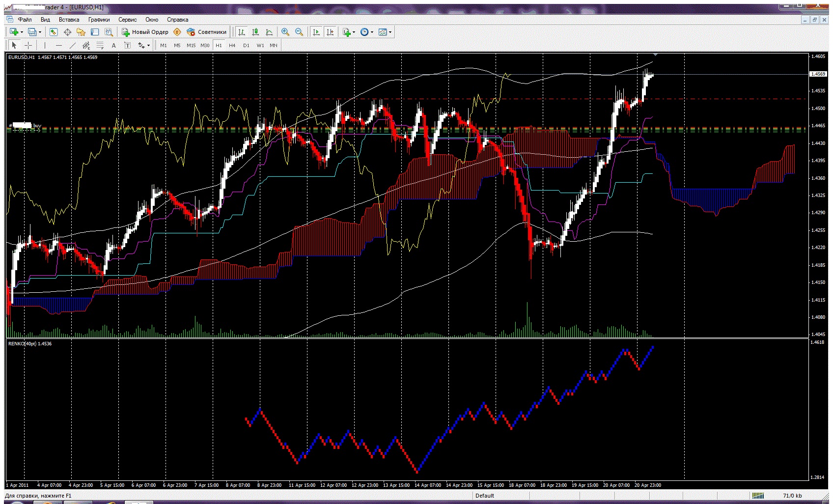This screenshot has width=833, height=504.
Task: Select the Trendline drawing tool
Action: click(x=72, y=45)
